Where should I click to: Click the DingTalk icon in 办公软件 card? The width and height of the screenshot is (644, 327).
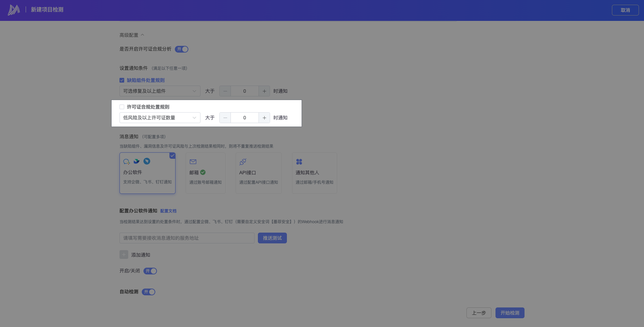click(147, 161)
